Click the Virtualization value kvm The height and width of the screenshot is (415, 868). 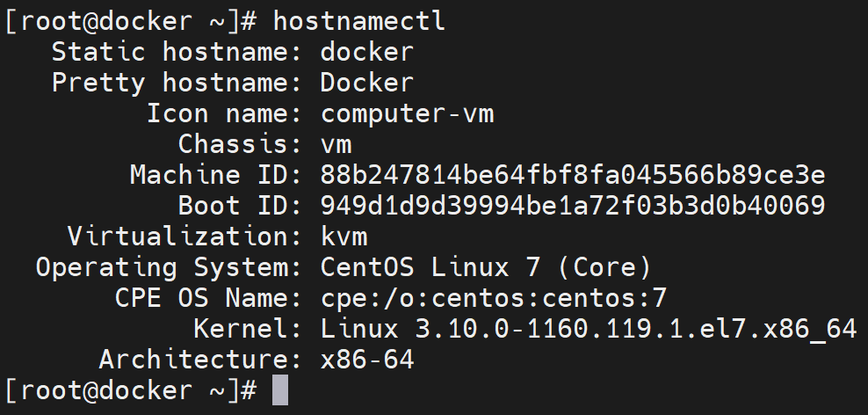(x=344, y=237)
